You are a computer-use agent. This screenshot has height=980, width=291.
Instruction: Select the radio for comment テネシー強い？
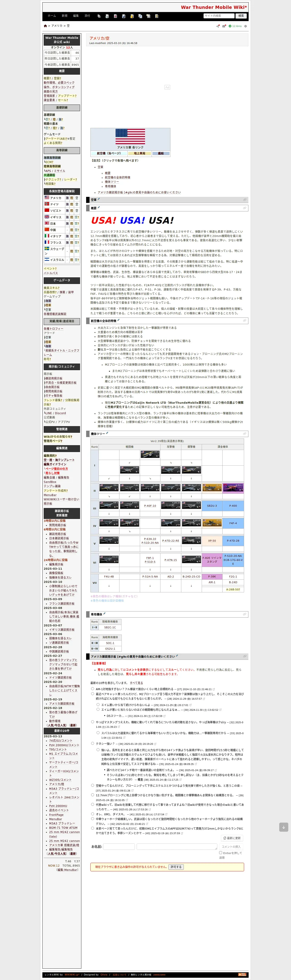click(92, 743)
